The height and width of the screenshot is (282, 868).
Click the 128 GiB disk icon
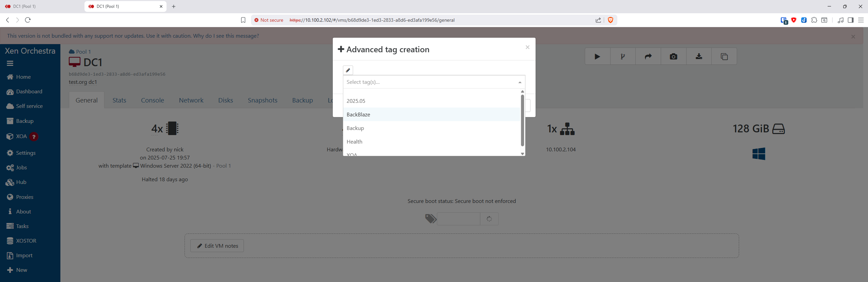pos(778,129)
